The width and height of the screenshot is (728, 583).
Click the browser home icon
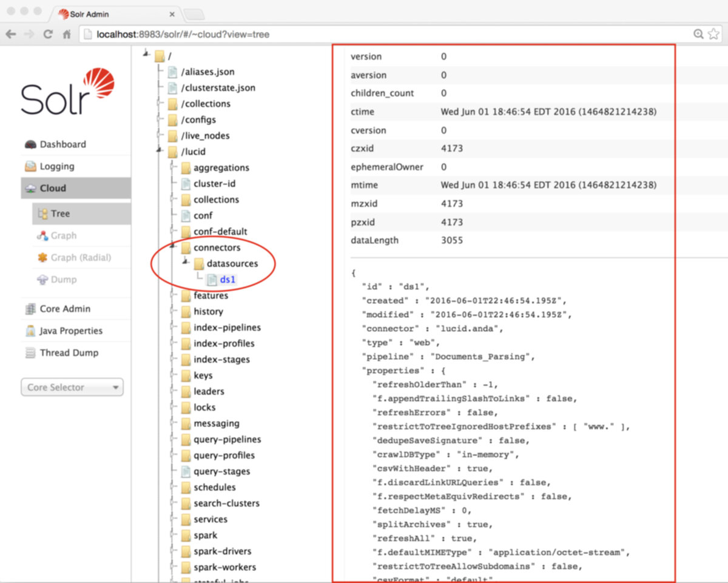(67, 35)
